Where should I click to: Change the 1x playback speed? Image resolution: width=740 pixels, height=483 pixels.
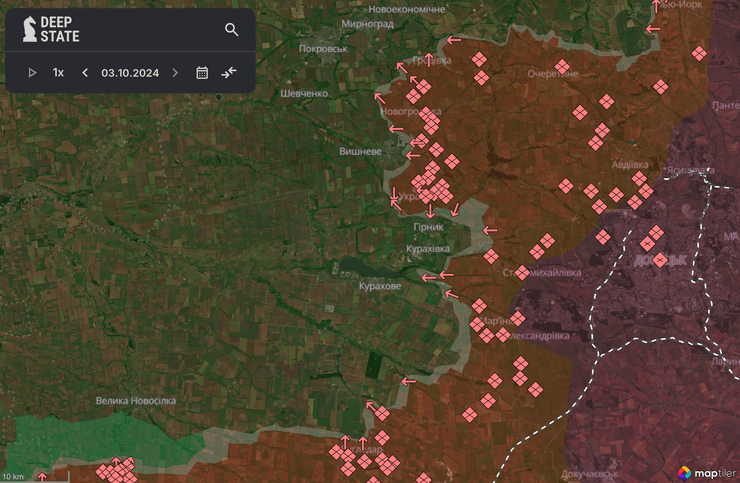(59, 73)
